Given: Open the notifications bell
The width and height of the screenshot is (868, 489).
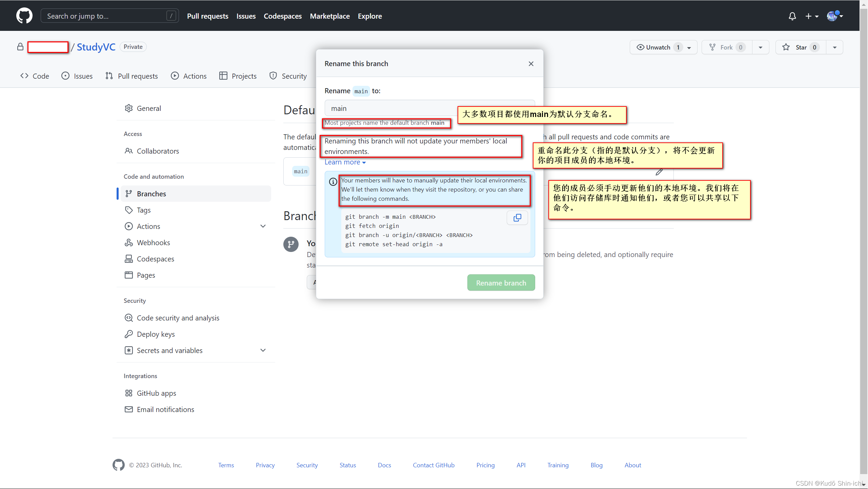Looking at the screenshot, I should (792, 16).
